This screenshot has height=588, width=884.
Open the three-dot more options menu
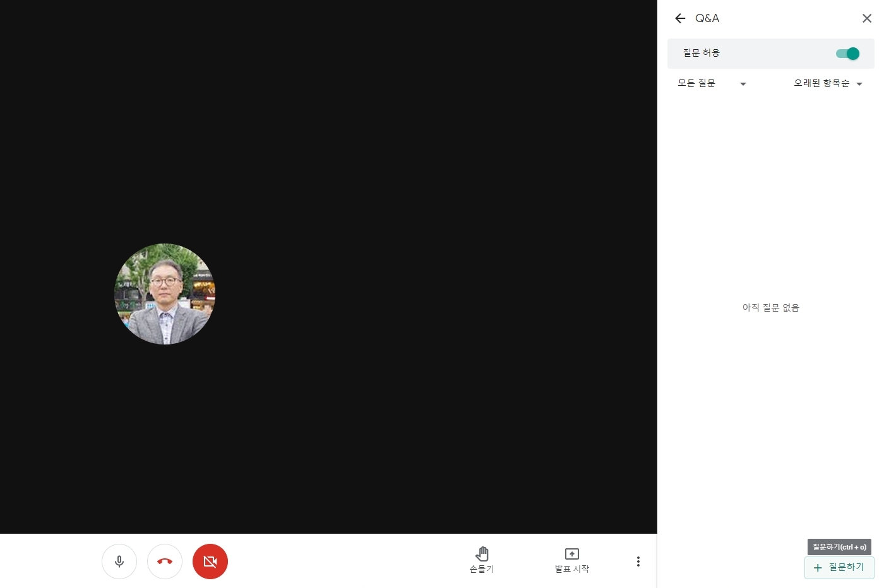[x=638, y=562]
